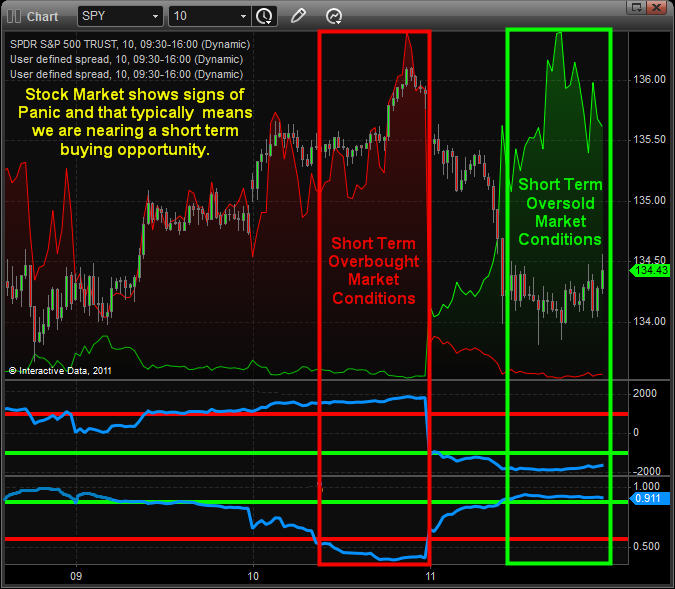The height and width of the screenshot is (589, 675).
Task: Click the green 134.43 last price tag
Action: (x=650, y=270)
